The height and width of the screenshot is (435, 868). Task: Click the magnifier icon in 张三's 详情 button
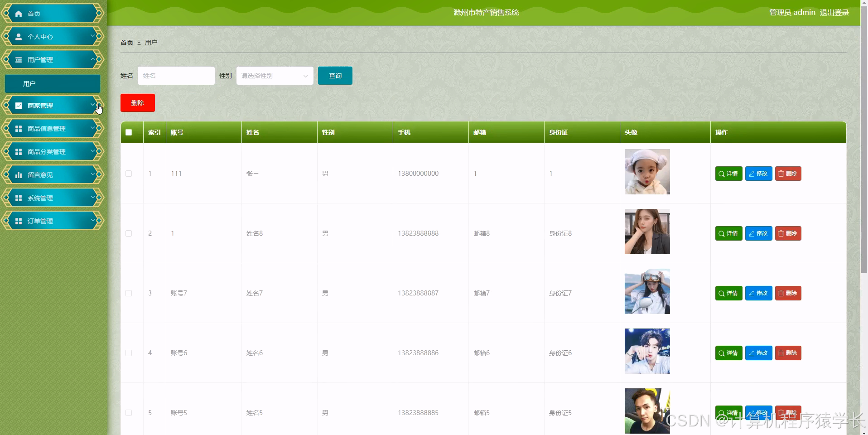pyautogui.click(x=722, y=174)
